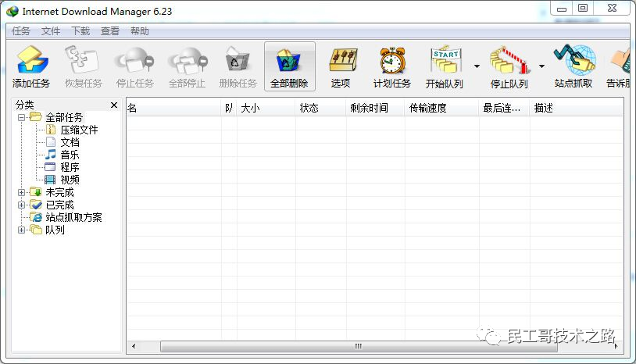The image size is (636, 364).
Task: Open the dropdown arrow beside 开始队列
Action: [x=477, y=66]
